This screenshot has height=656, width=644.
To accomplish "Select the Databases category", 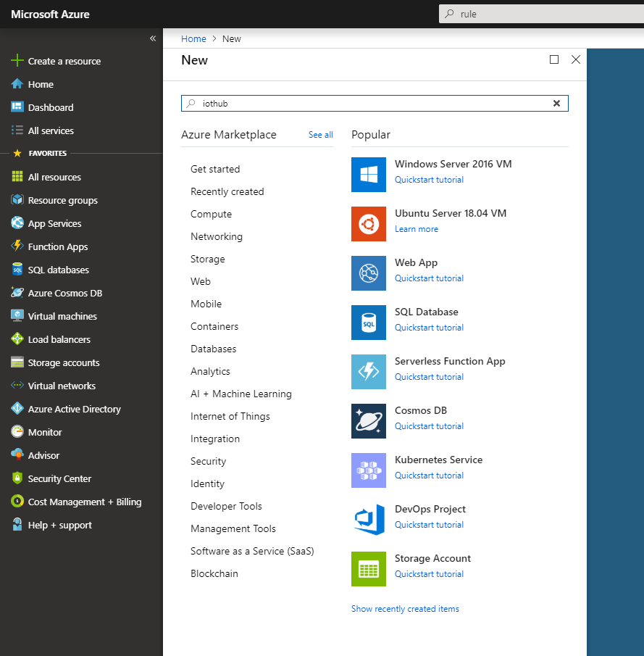I will [x=213, y=349].
